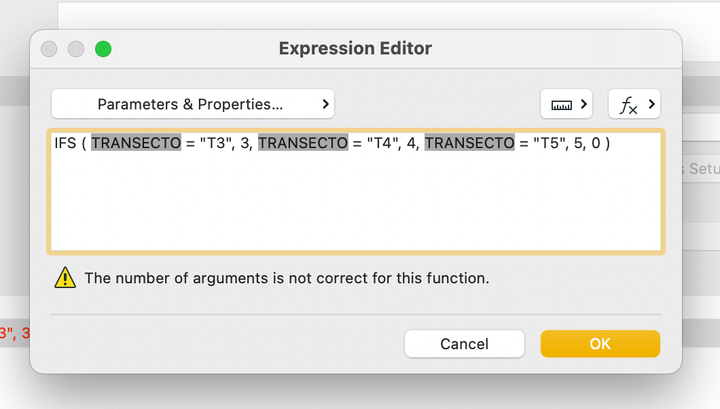Click the green zoom window button

[x=103, y=49]
